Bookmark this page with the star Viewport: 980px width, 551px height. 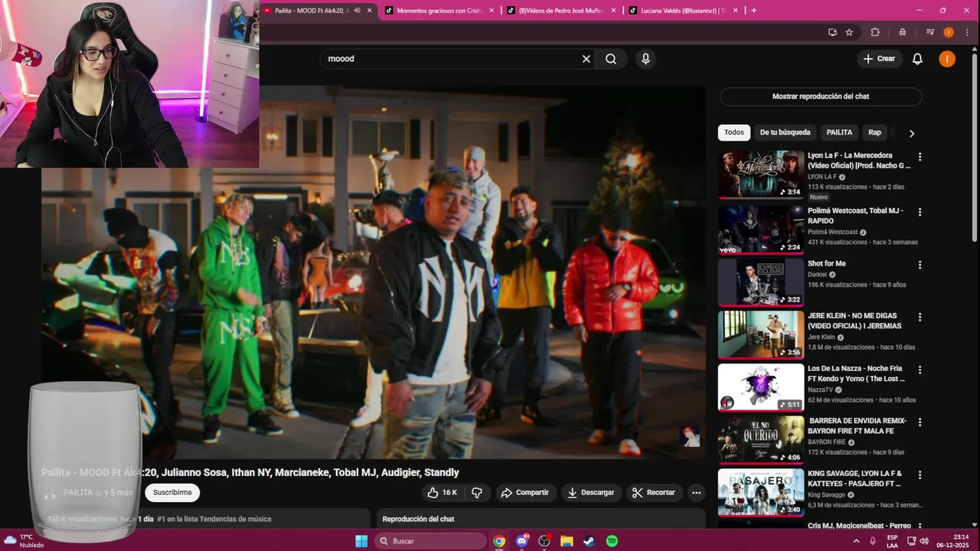[849, 32]
